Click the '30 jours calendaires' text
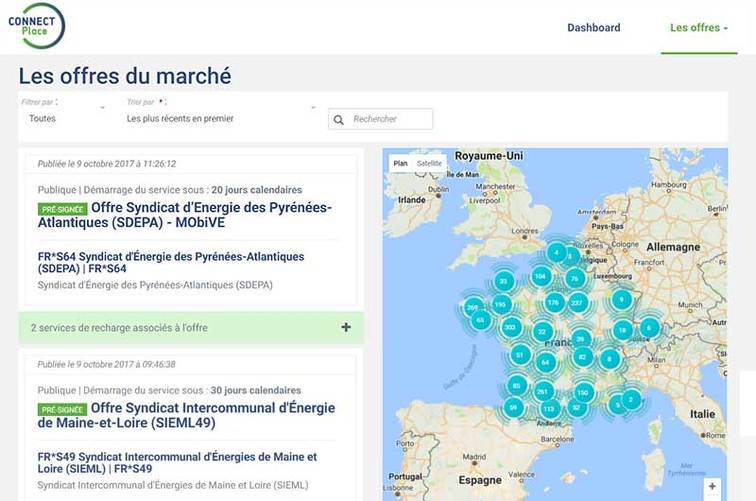This screenshot has width=756, height=501. 256,390
